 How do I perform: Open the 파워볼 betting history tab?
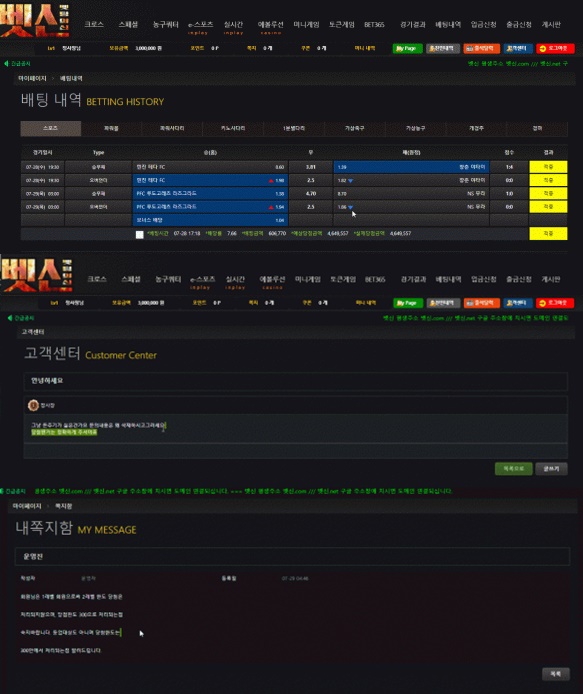coord(111,128)
